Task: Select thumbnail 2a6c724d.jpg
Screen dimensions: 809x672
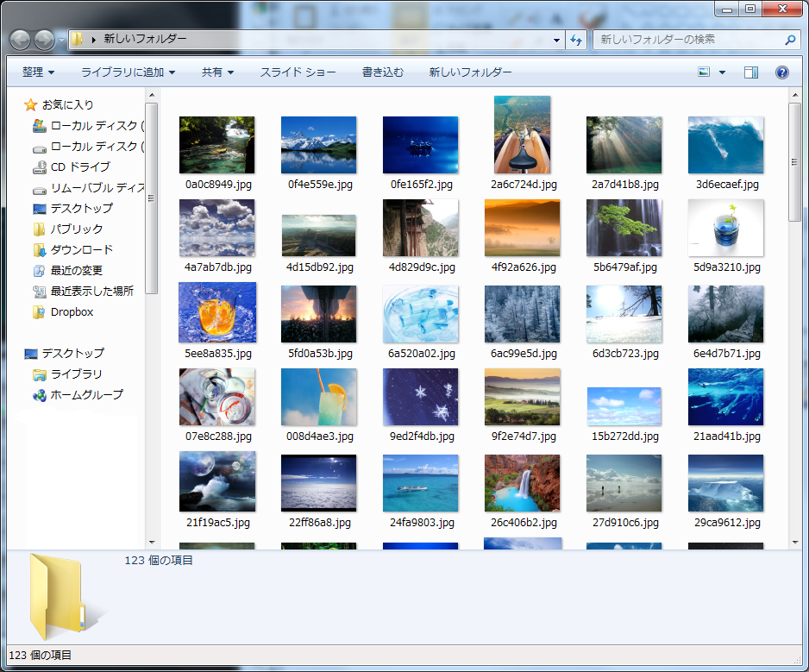Action: (522, 135)
